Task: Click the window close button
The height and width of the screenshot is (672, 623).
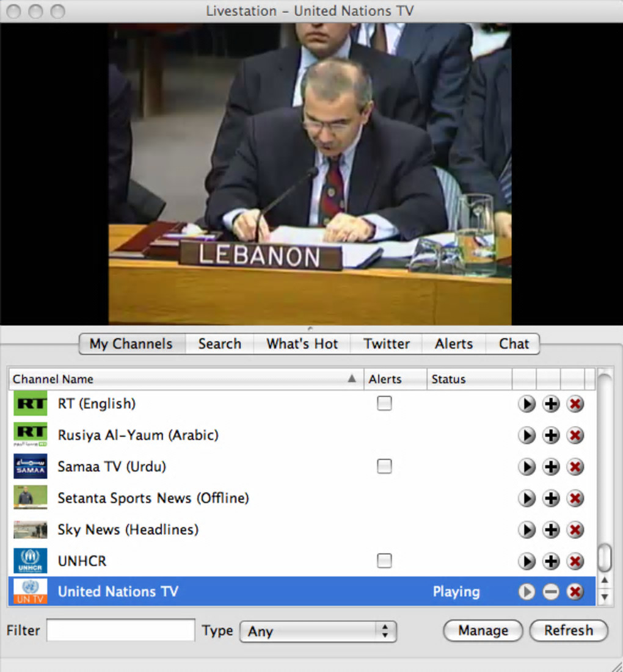Action: click(13, 11)
